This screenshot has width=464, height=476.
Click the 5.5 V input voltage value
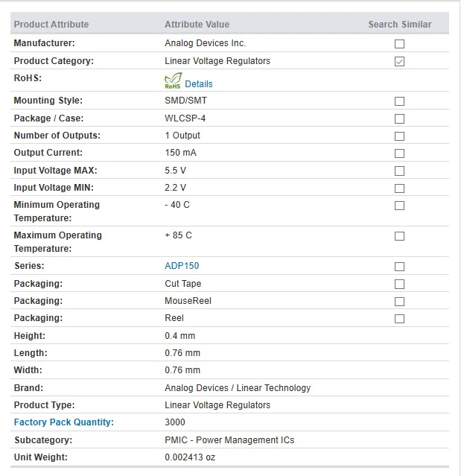[176, 171]
